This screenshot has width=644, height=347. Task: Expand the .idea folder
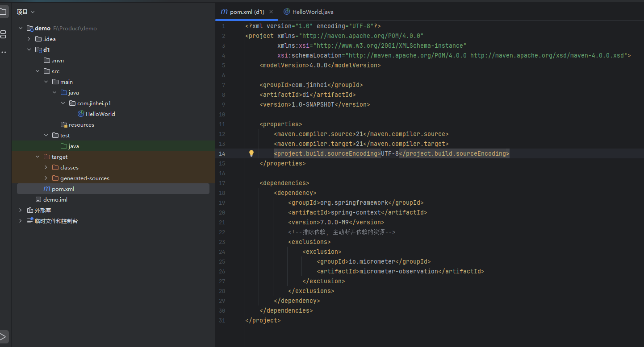pyautogui.click(x=29, y=39)
